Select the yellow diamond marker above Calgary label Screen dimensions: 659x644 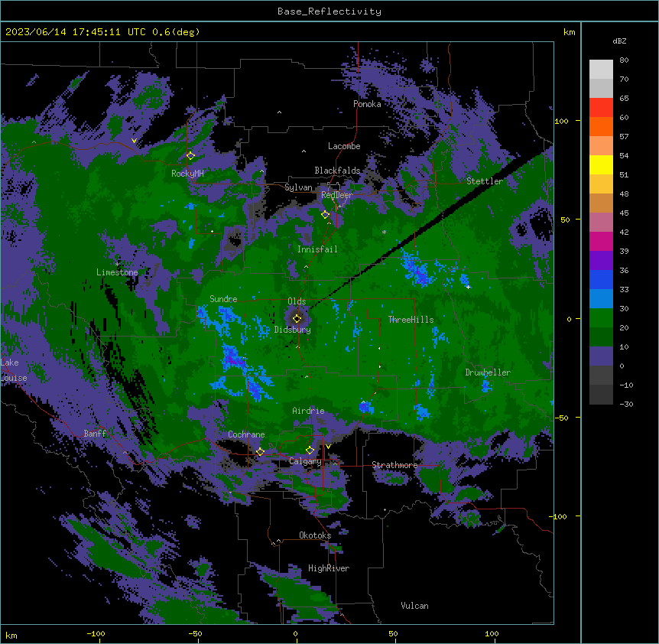[310, 450]
